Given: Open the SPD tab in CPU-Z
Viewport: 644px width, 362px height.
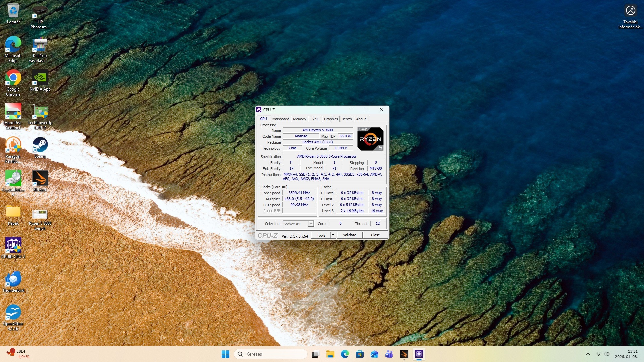Looking at the screenshot, I should pyautogui.click(x=315, y=119).
